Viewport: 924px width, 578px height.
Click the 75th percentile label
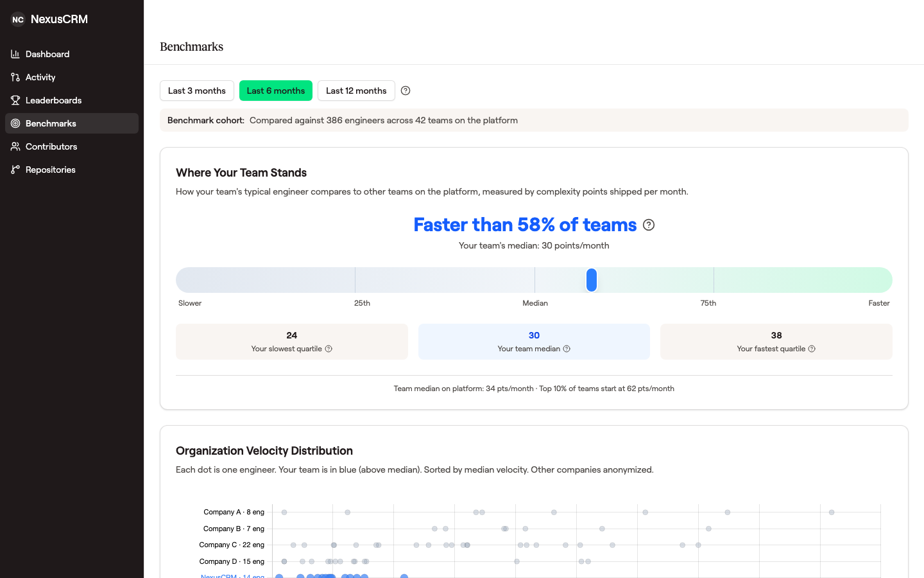point(708,303)
